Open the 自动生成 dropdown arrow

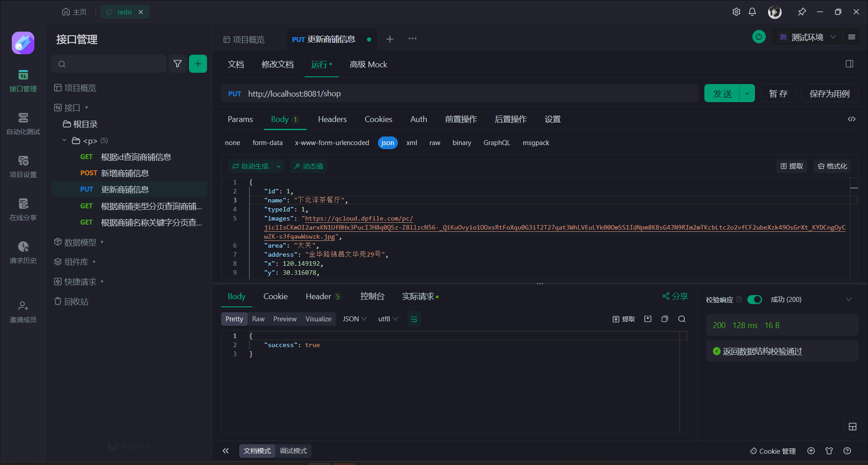[279, 166]
